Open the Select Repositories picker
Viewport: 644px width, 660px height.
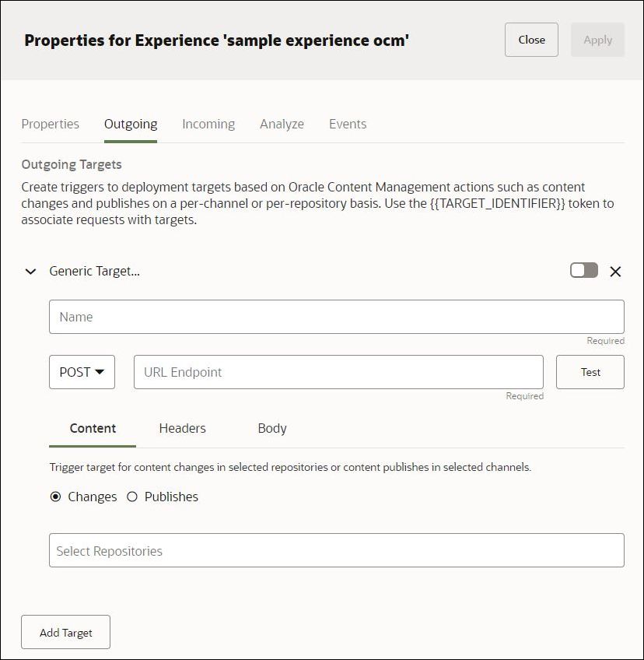(x=337, y=550)
